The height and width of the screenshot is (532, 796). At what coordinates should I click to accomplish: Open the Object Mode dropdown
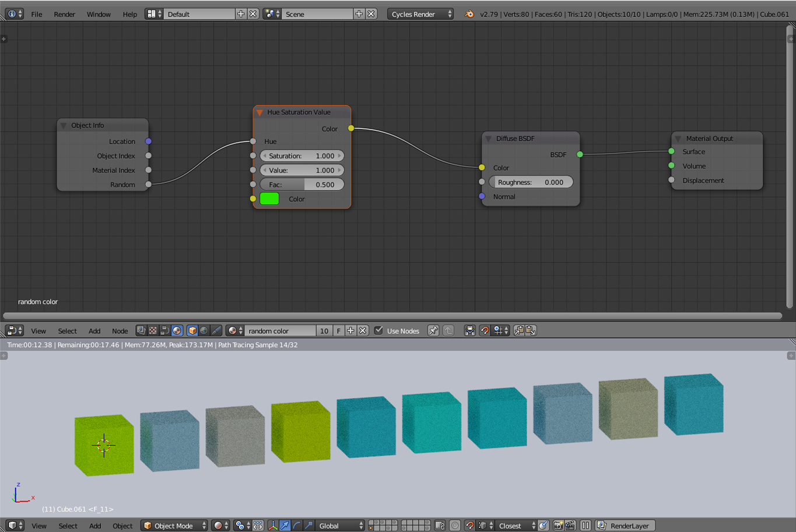[174, 526]
